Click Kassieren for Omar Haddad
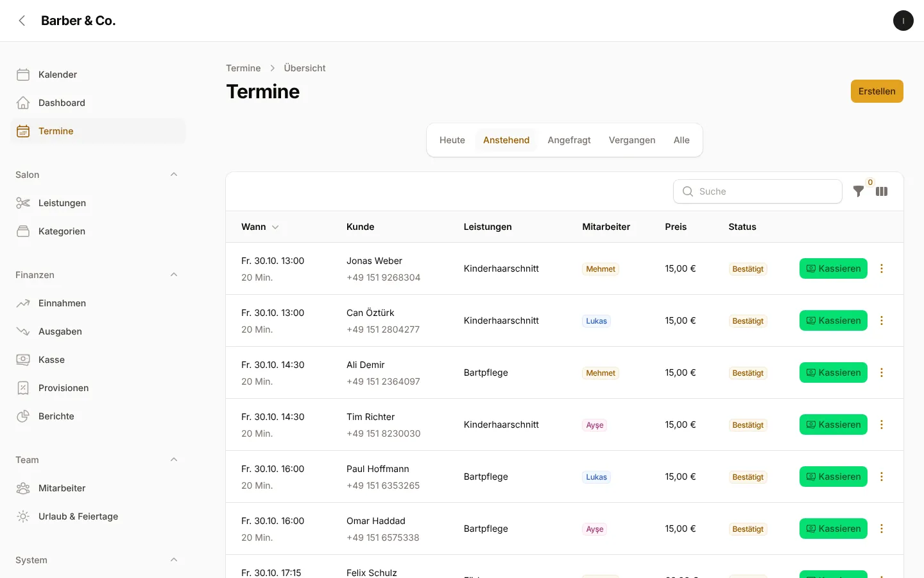The width and height of the screenshot is (924, 578). [834, 529]
